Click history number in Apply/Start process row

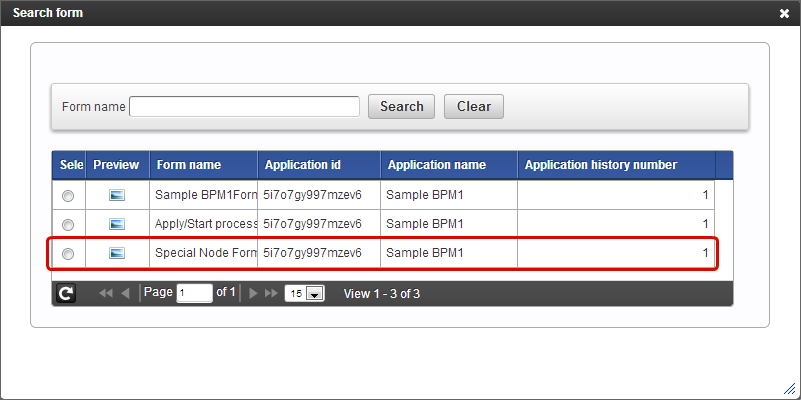pyautogui.click(x=616, y=224)
